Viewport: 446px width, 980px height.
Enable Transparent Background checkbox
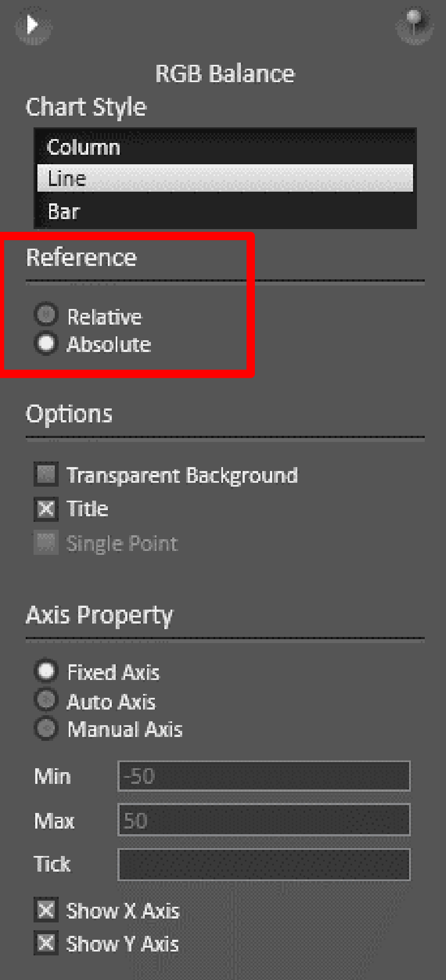coord(46,474)
